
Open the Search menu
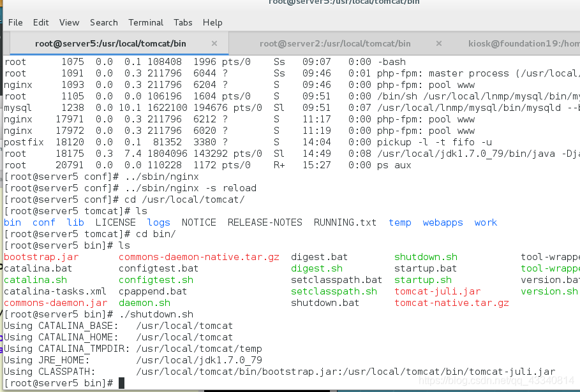(x=104, y=22)
